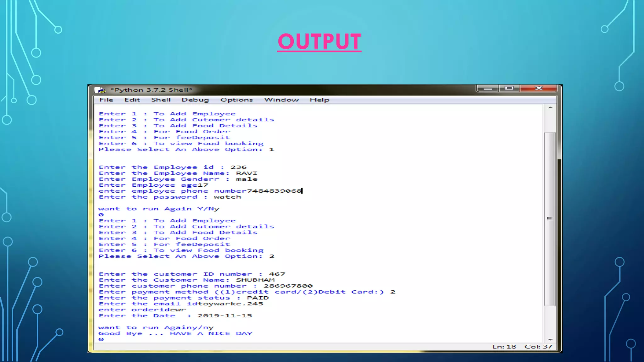The width and height of the screenshot is (644, 362).
Task: Close the Python Shell window
Action: (x=539, y=89)
